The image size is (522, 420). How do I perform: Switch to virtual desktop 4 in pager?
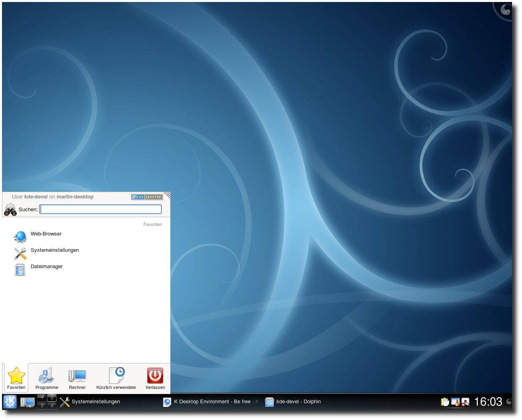tap(52, 405)
